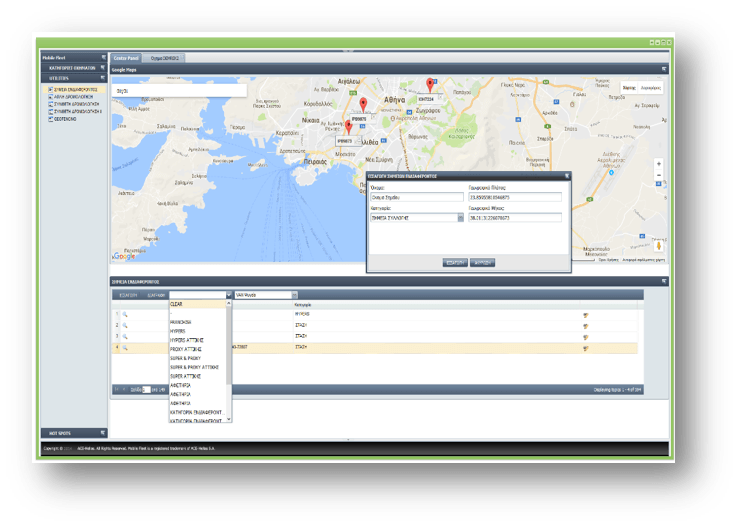The width and height of the screenshot is (740, 528).
Task: Expand the HOT SPOTS panel
Action: tap(103, 433)
